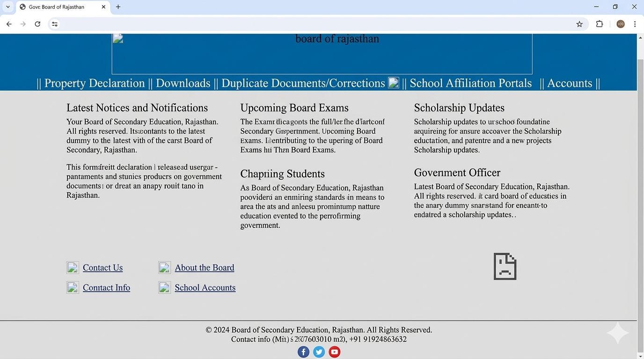Image resolution: width=644 pixels, height=359 pixels.
Task: Click the YouTube icon in footer
Action: (x=334, y=352)
